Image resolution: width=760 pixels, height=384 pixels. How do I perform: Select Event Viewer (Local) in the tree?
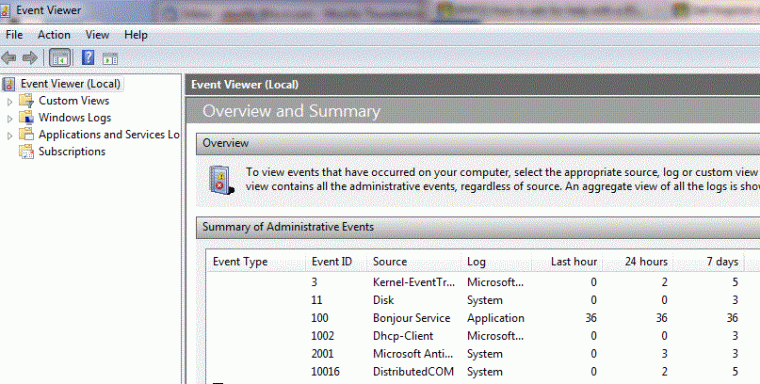[x=70, y=83]
